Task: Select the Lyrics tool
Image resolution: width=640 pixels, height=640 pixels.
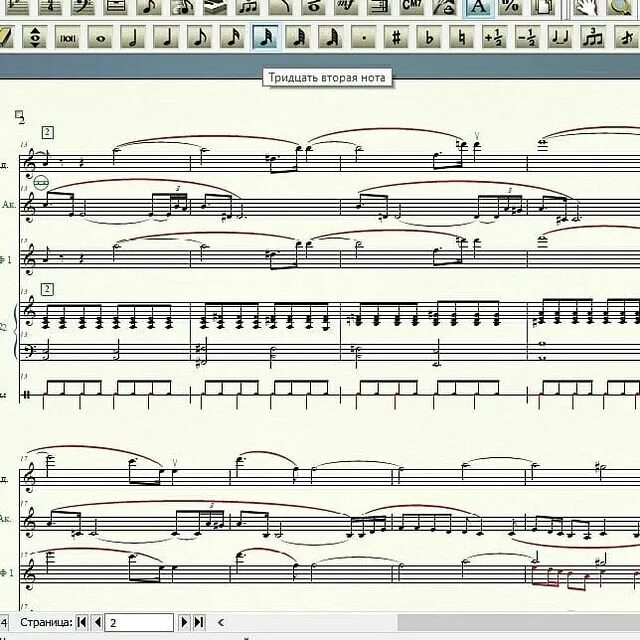Action: (444, 7)
